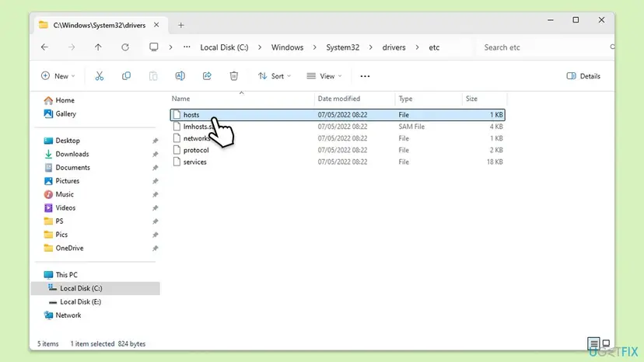Go forward with the right arrow
This screenshot has height=362, width=644.
coord(72,47)
